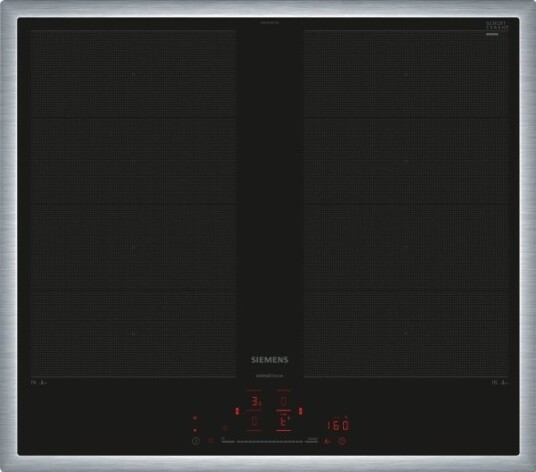Screen dimensions: 536x472
Task: Tap the timer display reading 160
Action: point(338,426)
